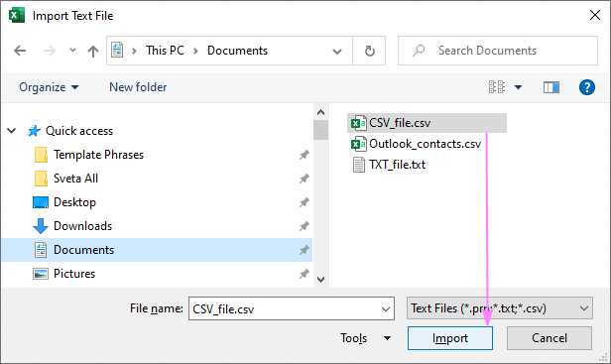Click the document icon in address bar
Screen dimensions: 611x364
coord(117,51)
